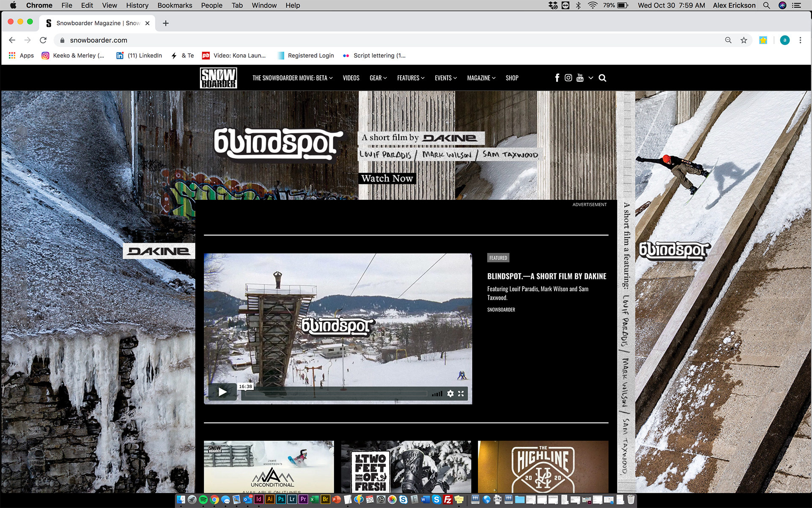Open Wi-Fi status menu
Viewport: 812px width, 508px height.
593,6
